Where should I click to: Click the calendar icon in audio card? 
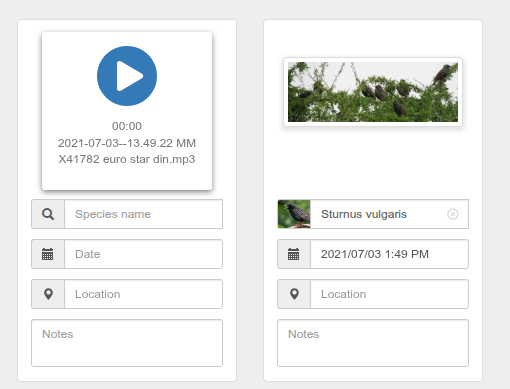(48, 254)
